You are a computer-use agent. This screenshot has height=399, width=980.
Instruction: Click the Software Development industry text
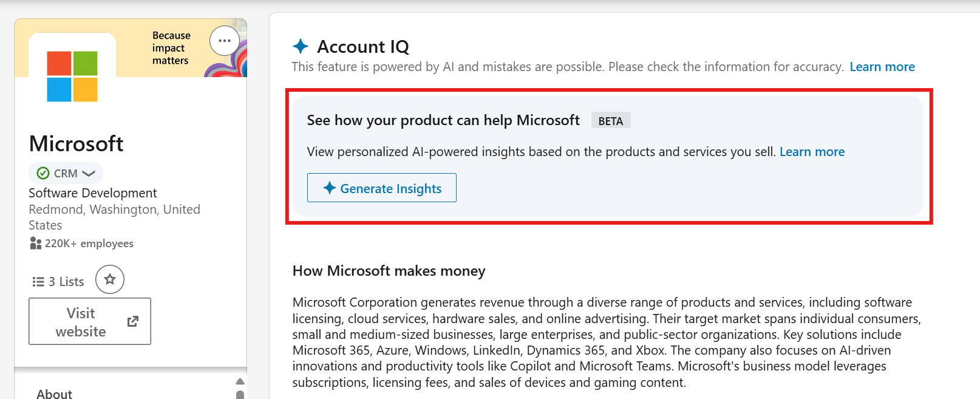click(93, 193)
